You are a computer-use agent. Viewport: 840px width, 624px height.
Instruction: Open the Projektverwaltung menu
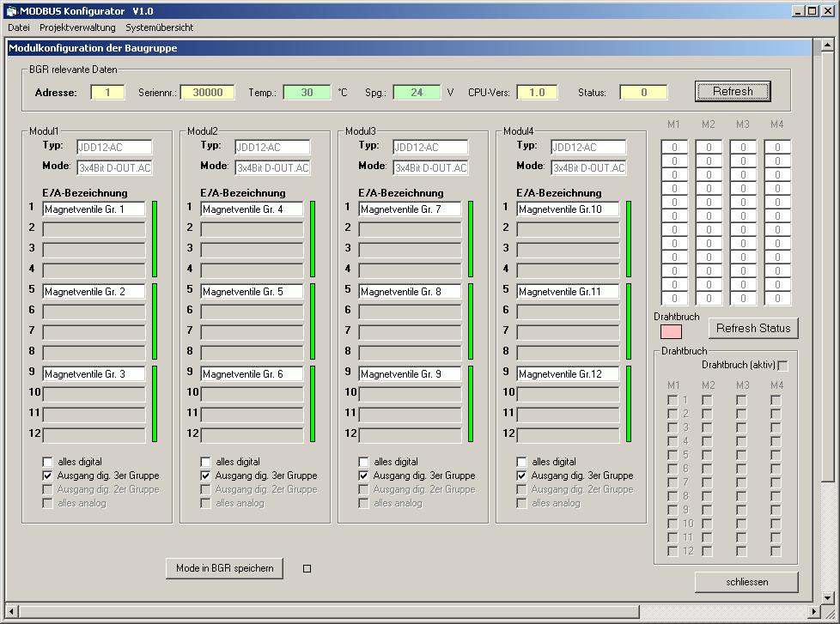(77, 27)
